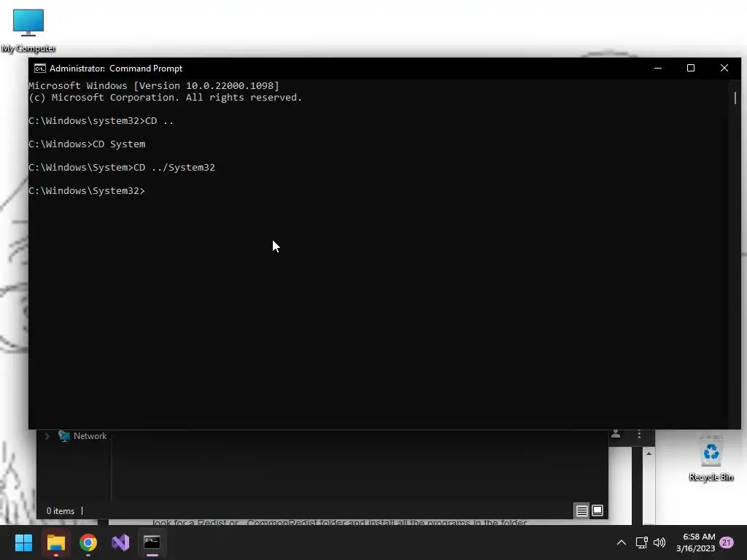Open File Explorer from the taskbar
This screenshot has height=560, width=747.
[x=55, y=542]
